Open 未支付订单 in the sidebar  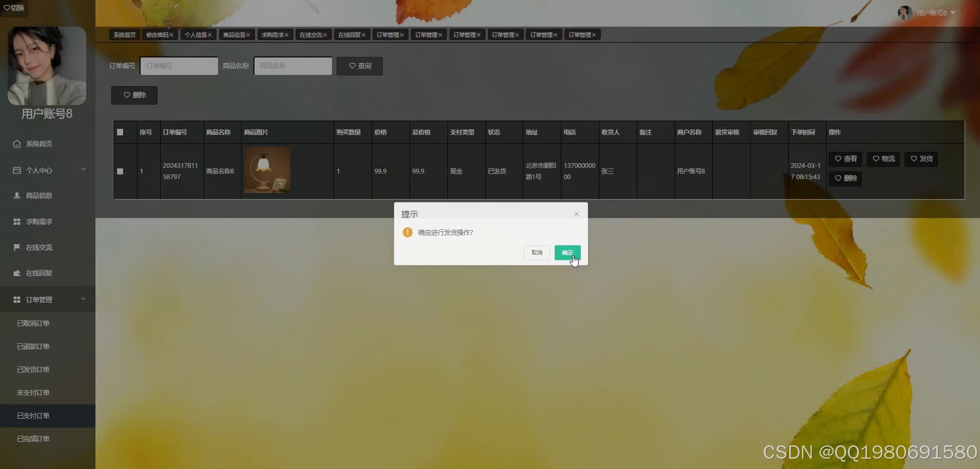[48, 393]
